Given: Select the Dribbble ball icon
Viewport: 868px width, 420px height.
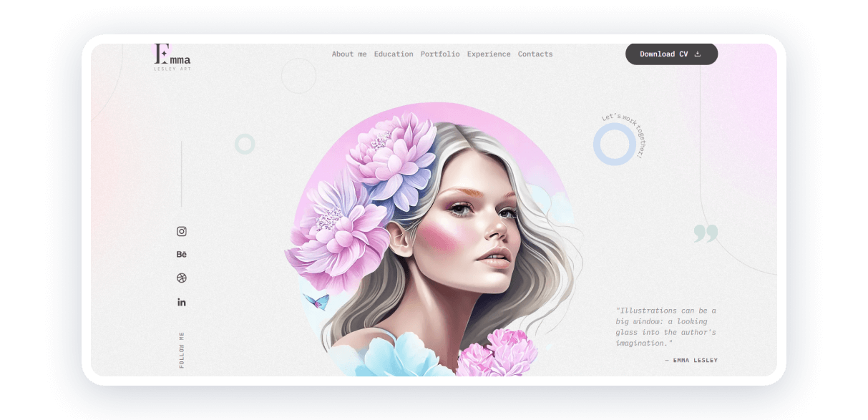Looking at the screenshot, I should point(181,278).
